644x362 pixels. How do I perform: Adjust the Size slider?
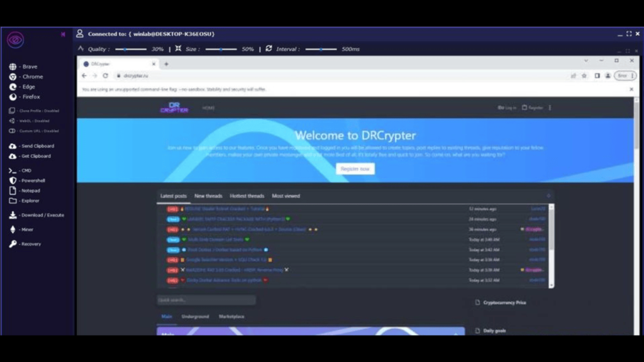[221, 49]
